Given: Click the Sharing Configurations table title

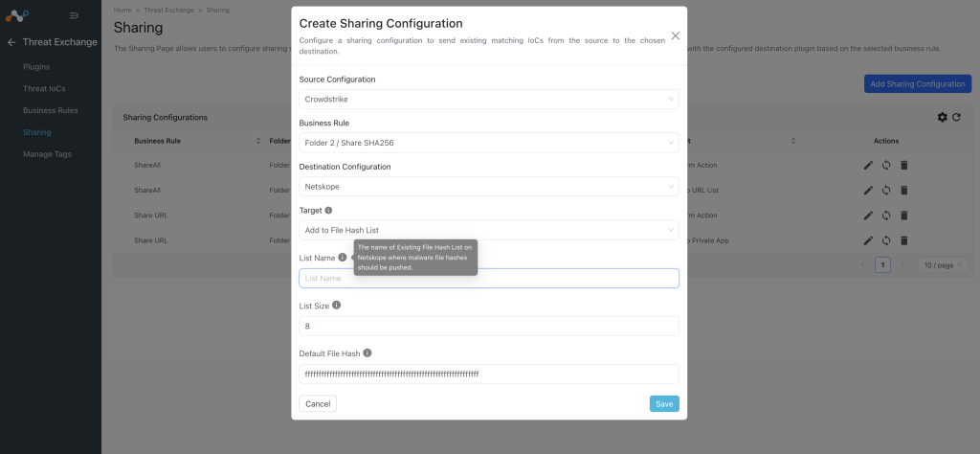Looking at the screenshot, I should (x=165, y=117).
